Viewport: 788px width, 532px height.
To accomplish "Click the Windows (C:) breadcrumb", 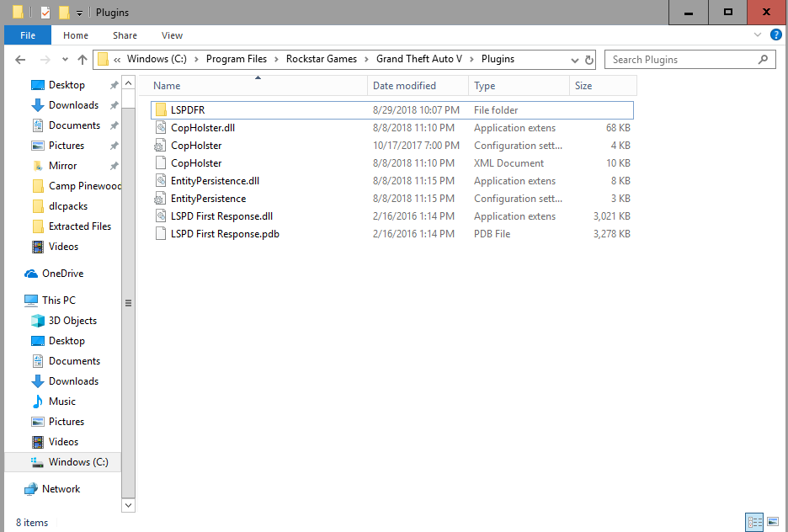I will tap(157, 59).
